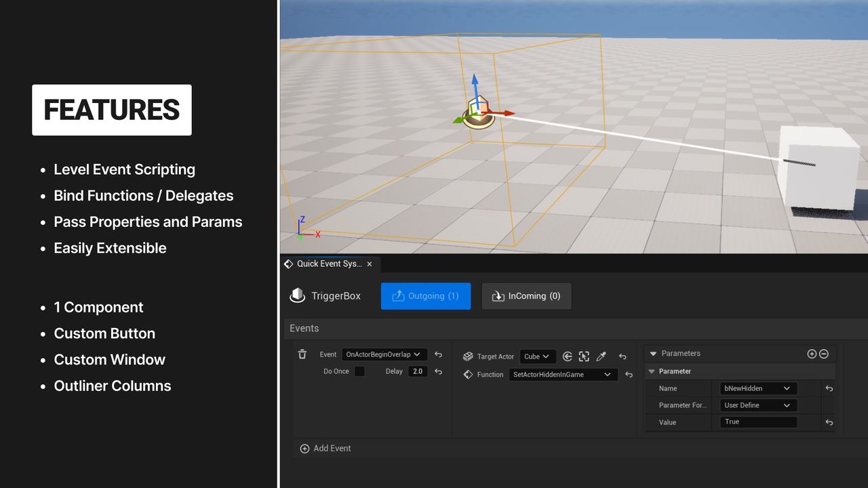Reset the Delay value to default

pyautogui.click(x=438, y=371)
